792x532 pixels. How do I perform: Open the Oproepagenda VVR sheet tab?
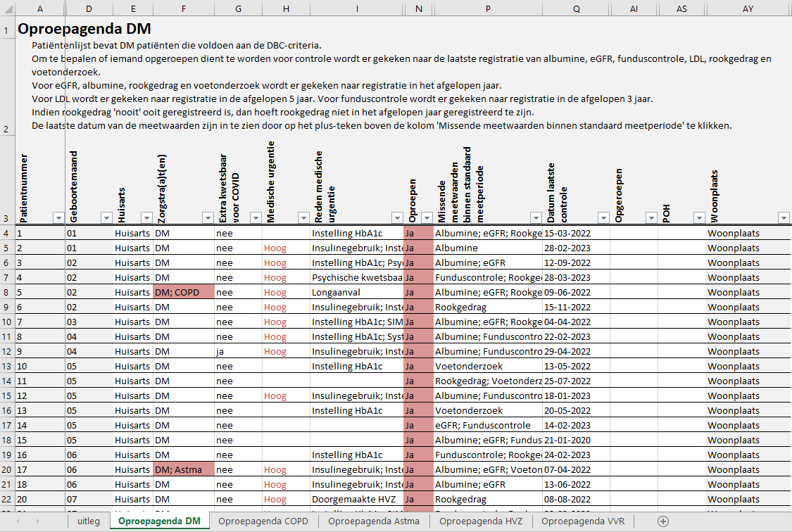coord(583,521)
